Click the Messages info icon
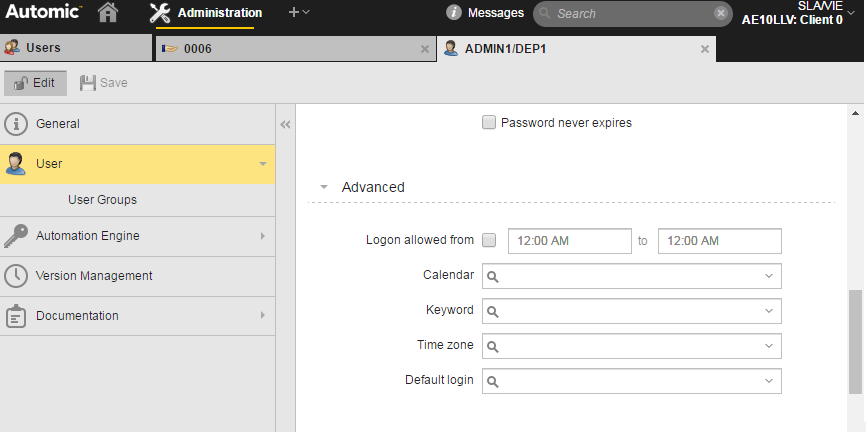 click(454, 13)
